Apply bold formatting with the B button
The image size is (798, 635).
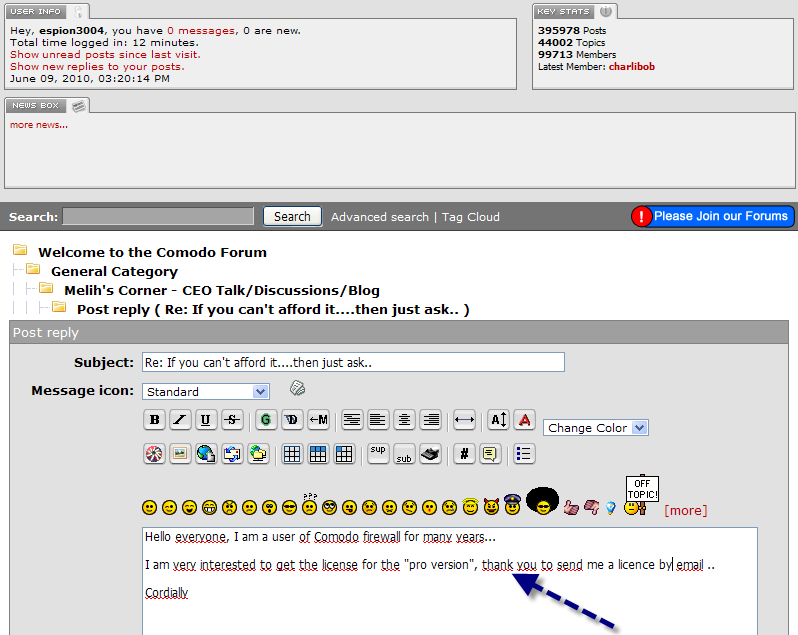(x=155, y=420)
